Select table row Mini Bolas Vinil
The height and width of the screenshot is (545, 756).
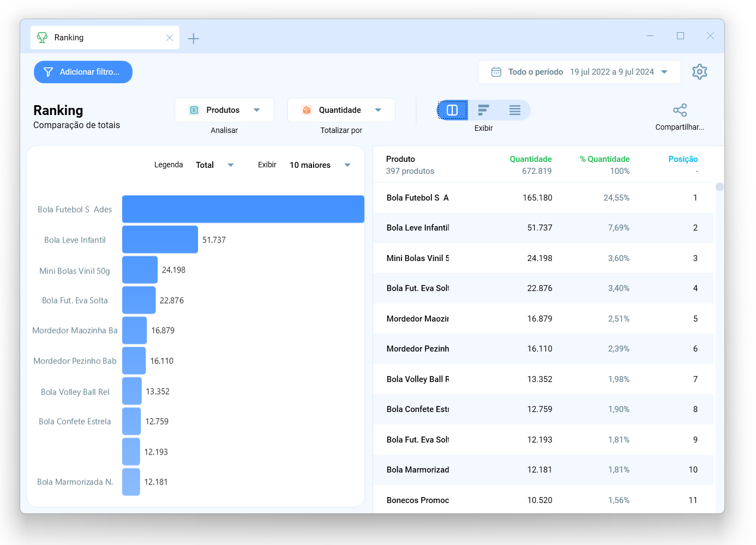(543, 258)
